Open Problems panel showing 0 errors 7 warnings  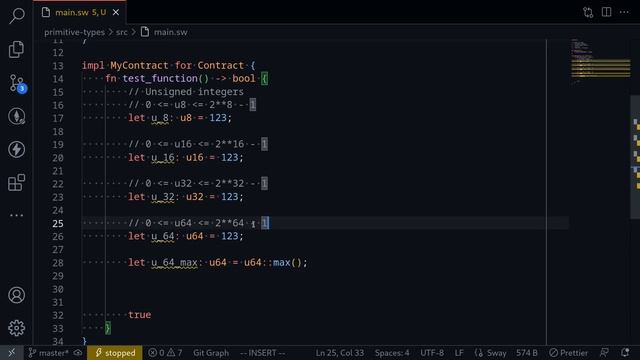pos(165,353)
